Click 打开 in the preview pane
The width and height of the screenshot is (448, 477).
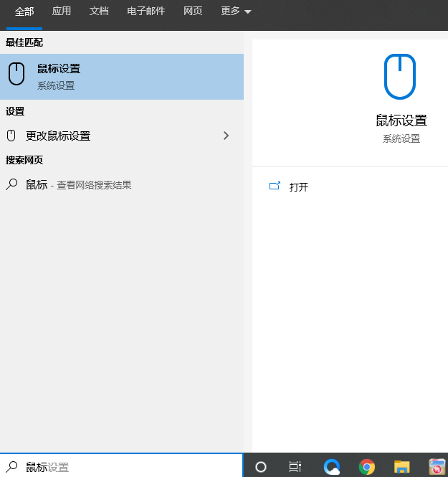299,187
